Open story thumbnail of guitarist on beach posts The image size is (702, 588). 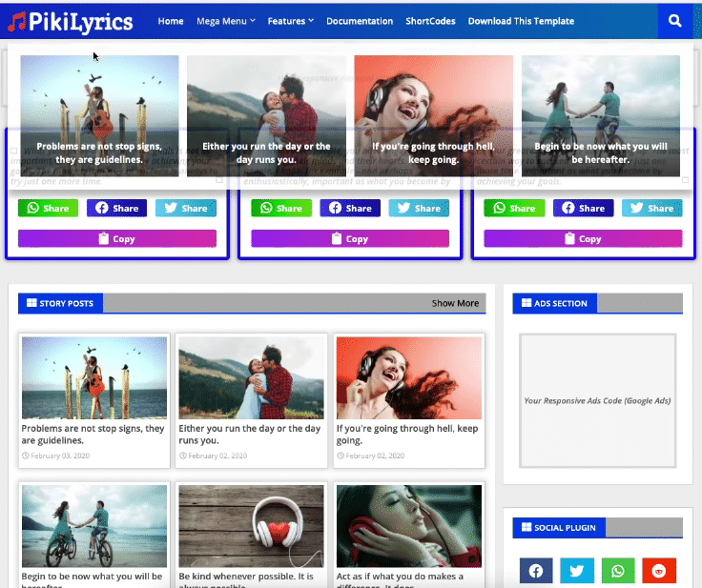tap(94, 378)
